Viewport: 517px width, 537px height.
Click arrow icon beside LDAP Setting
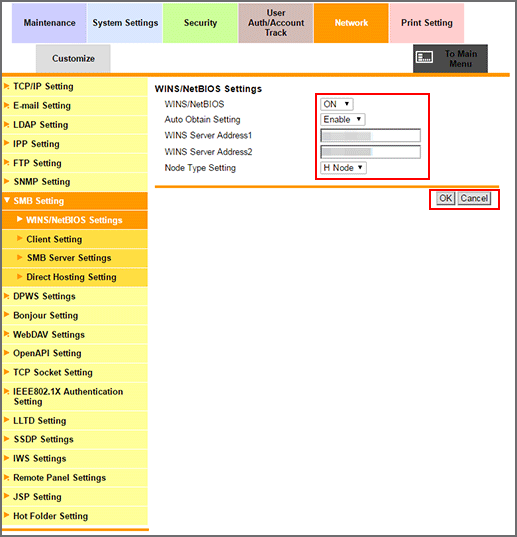(x=7, y=124)
